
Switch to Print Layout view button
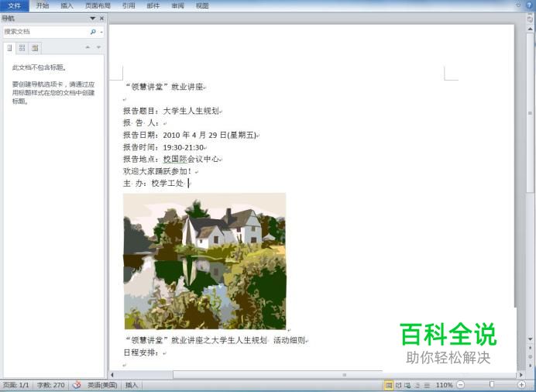click(x=389, y=385)
